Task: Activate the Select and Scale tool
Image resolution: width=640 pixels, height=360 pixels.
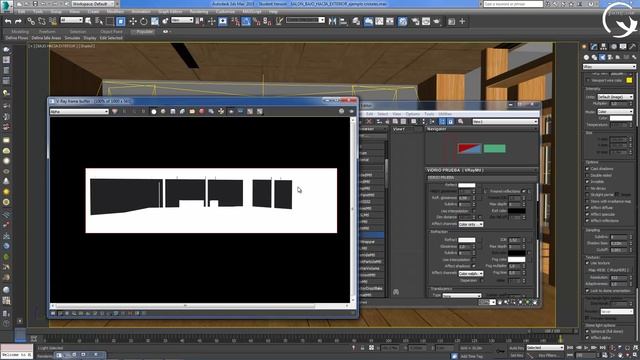Action: tap(155, 21)
